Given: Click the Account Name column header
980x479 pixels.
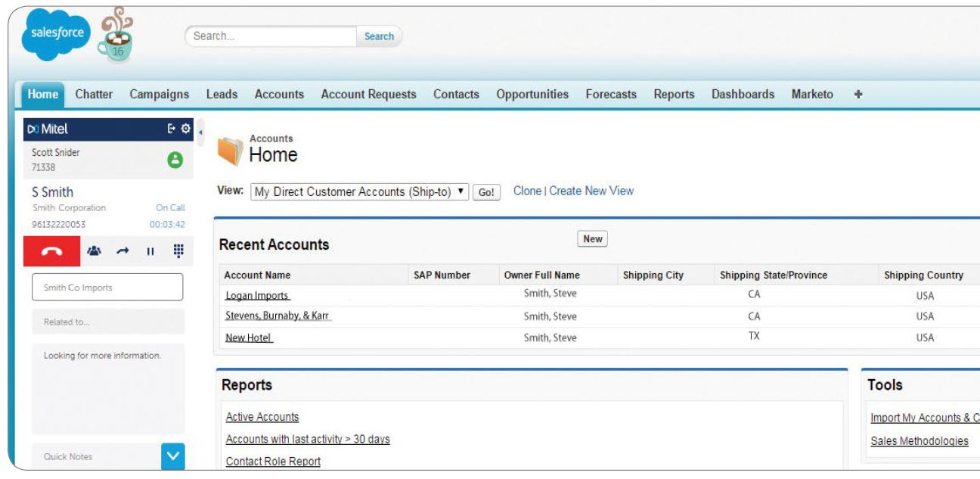Looking at the screenshot, I should (x=258, y=275).
